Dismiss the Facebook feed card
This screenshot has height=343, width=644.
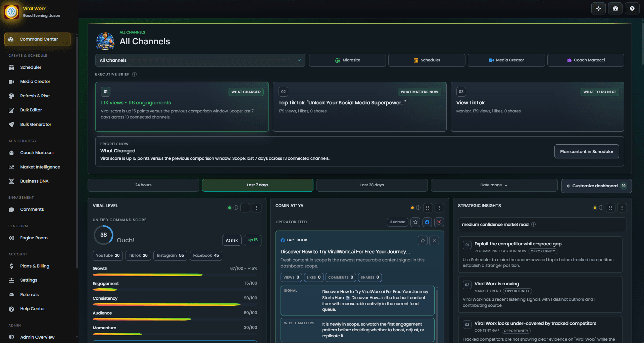[434, 241]
